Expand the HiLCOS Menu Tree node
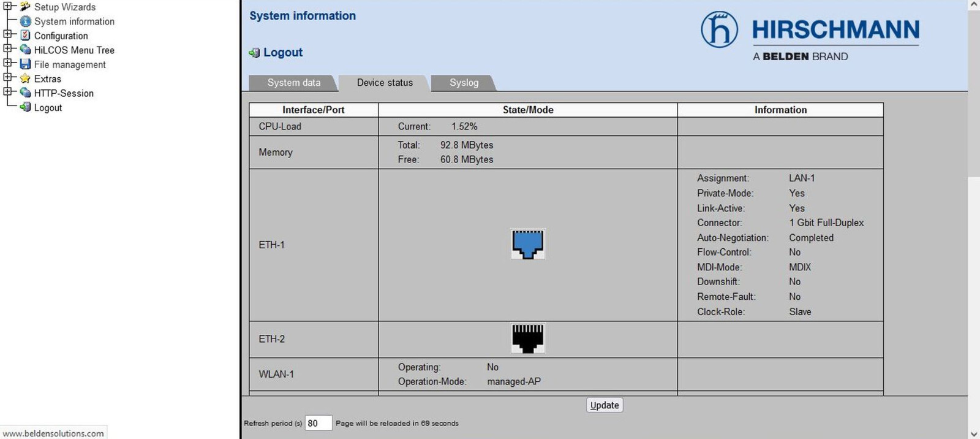The height and width of the screenshot is (439, 980). click(x=7, y=48)
